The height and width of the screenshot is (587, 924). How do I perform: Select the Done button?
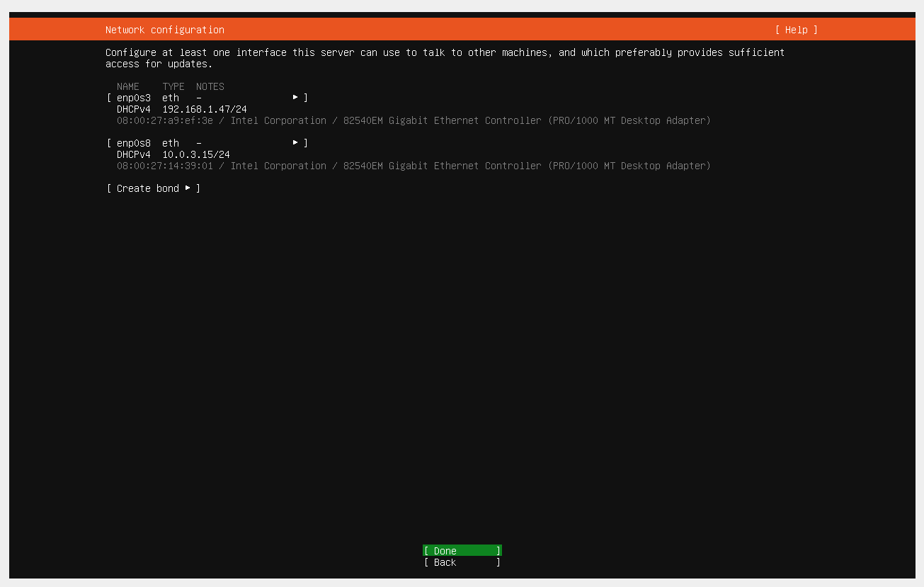(462, 551)
